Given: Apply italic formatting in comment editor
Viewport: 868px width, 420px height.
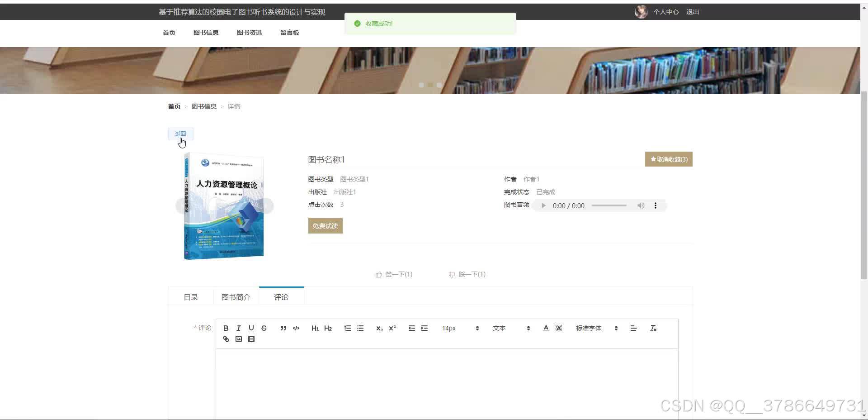Looking at the screenshot, I should (x=239, y=328).
